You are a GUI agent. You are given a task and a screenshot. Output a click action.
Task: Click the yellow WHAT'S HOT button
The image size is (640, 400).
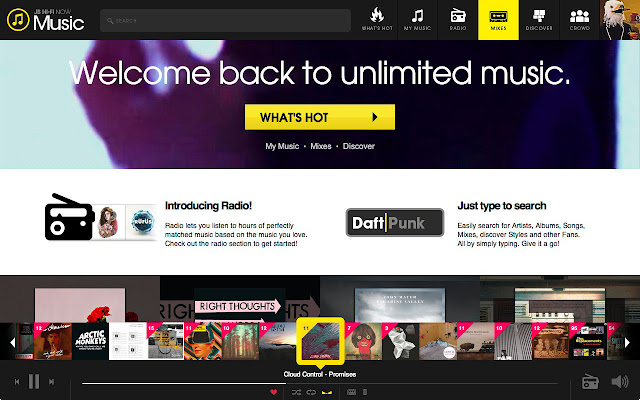[x=320, y=117]
